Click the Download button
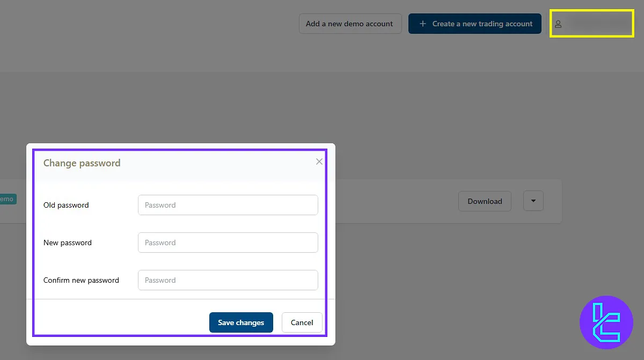The image size is (644, 360). pyautogui.click(x=485, y=201)
